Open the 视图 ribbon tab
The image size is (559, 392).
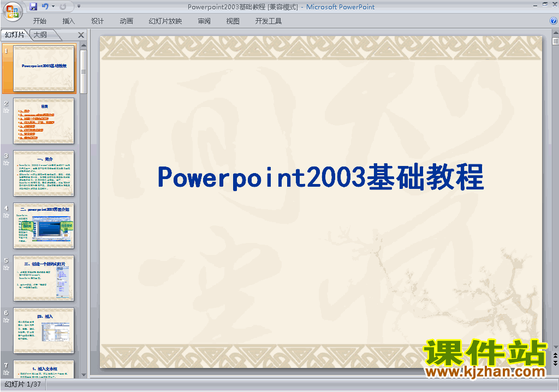(233, 21)
